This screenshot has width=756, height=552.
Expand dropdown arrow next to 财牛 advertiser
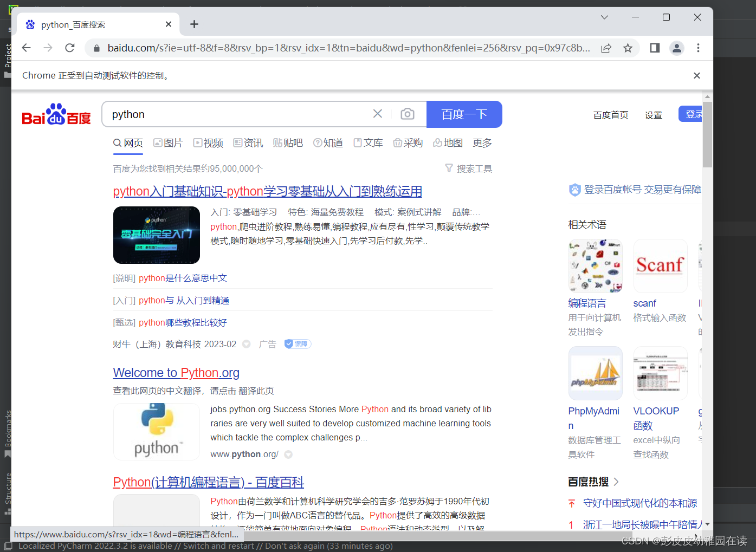tap(247, 344)
